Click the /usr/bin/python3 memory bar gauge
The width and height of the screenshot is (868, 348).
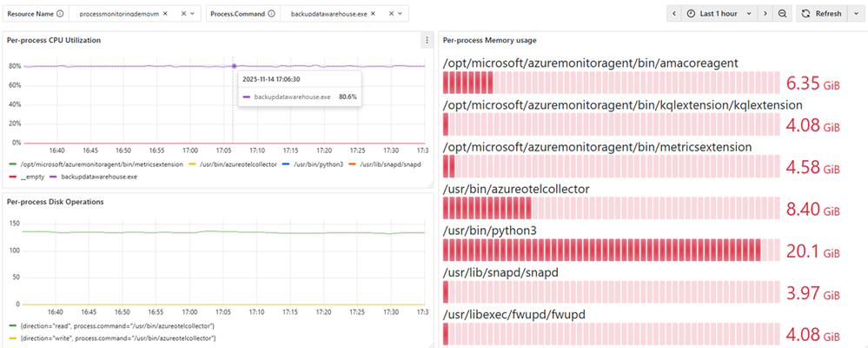pyautogui.click(x=611, y=250)
